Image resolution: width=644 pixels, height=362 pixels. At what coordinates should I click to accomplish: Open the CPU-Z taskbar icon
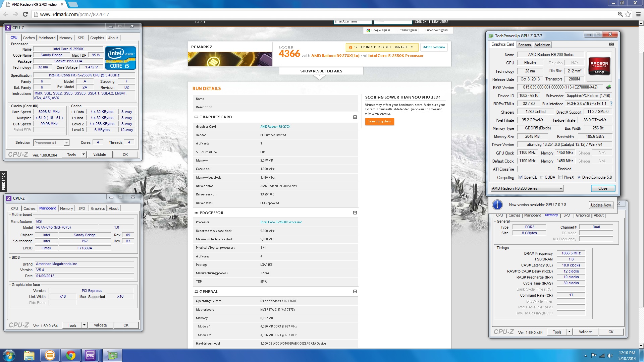(90, 355)
